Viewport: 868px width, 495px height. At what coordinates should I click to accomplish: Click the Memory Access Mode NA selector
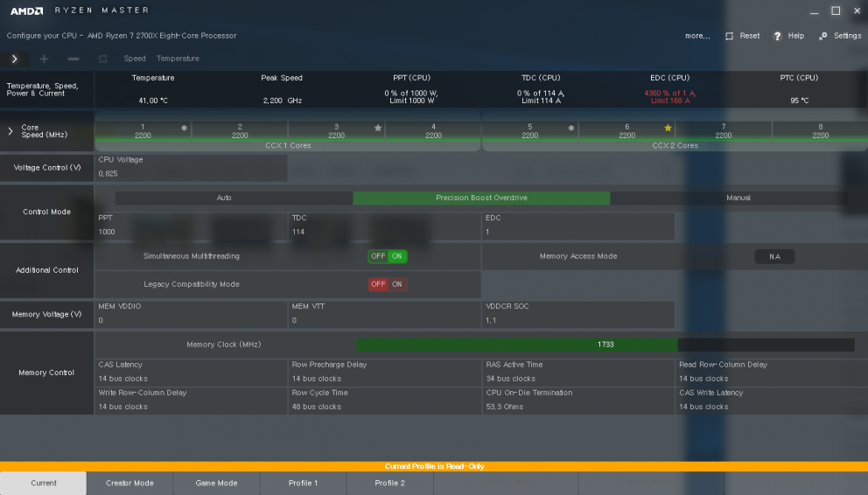point(774,256)
